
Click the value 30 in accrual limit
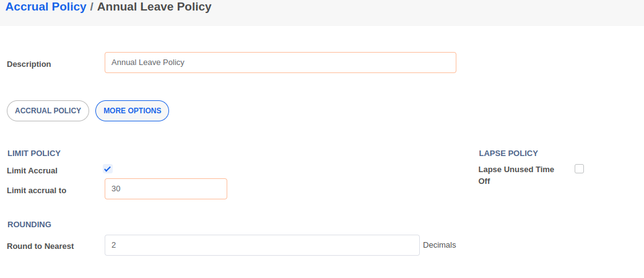click(116, 189)
